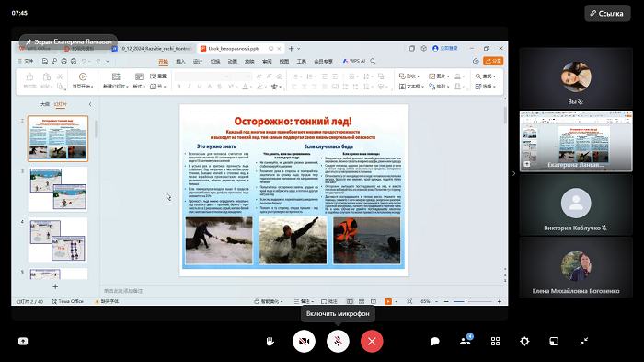This screenshot has width=644, height=362.
Task: Open the WPS AI panel
Action: coord(354,61)
